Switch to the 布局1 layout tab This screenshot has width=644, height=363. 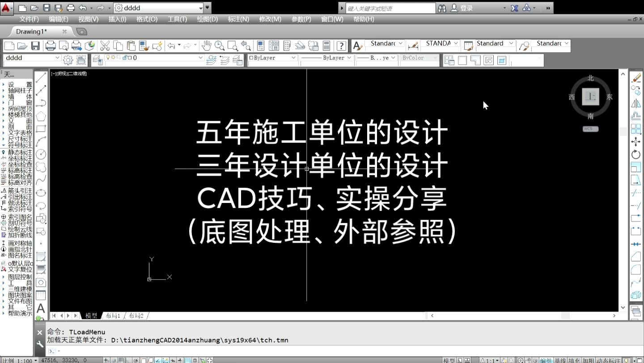click(113, 316)
